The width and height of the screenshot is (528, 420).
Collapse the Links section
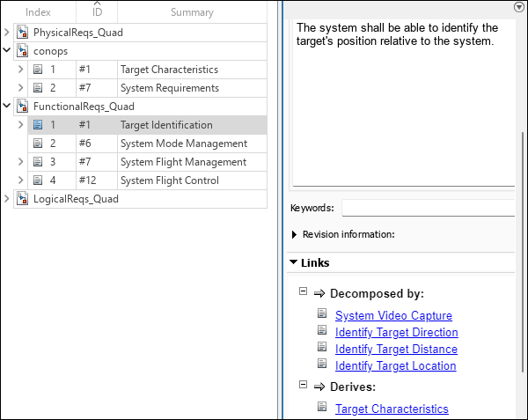click(293, 262)
